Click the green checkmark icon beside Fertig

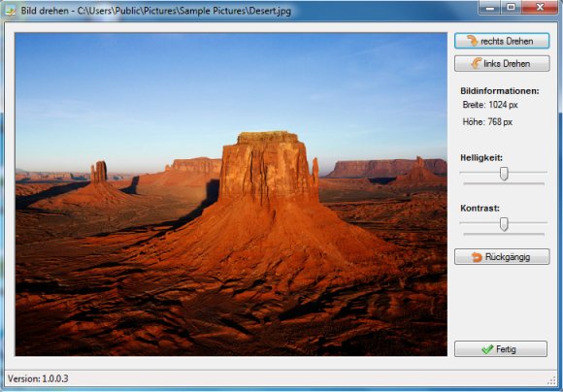[x=487, y=349]
